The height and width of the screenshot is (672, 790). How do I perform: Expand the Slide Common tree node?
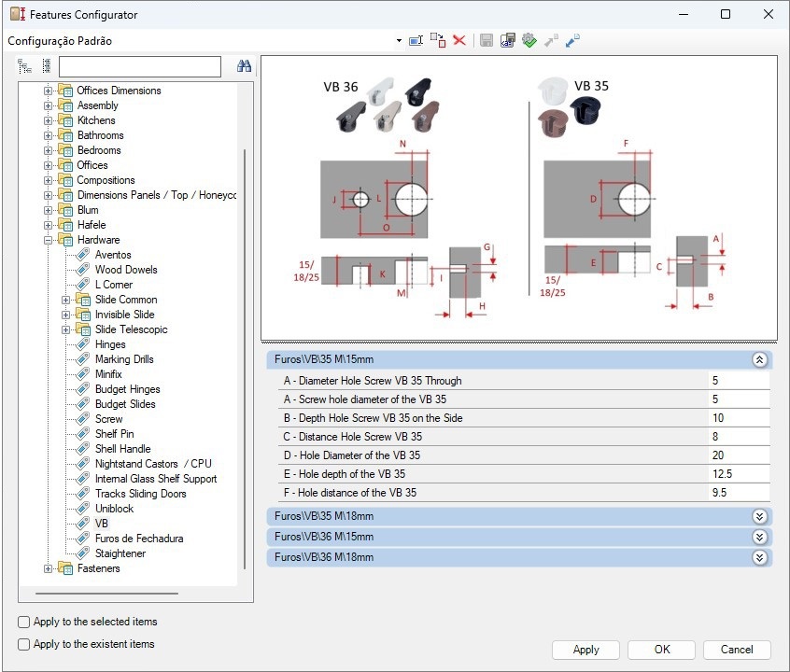click(65, 301)
